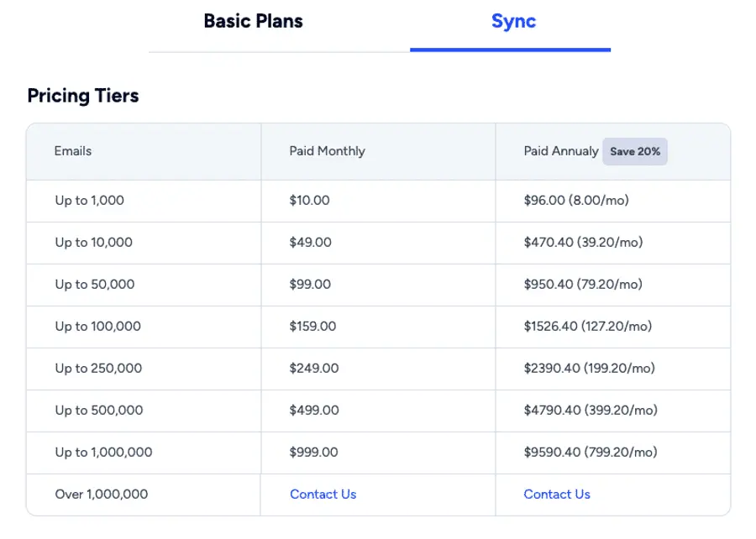Select the Up to 10,000 emails tier
The height and width of the screenshot is (539, 756).
pyautogui.click(x=95, y=243)
